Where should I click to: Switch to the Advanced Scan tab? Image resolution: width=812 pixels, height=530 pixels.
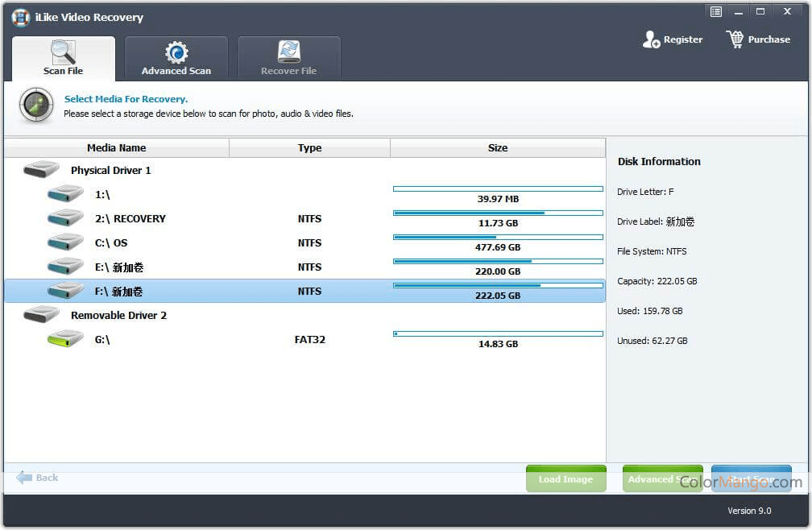coord(176,59)
